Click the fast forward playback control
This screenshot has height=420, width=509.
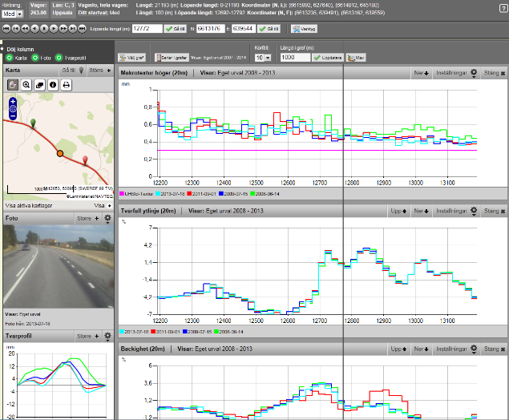63,29
